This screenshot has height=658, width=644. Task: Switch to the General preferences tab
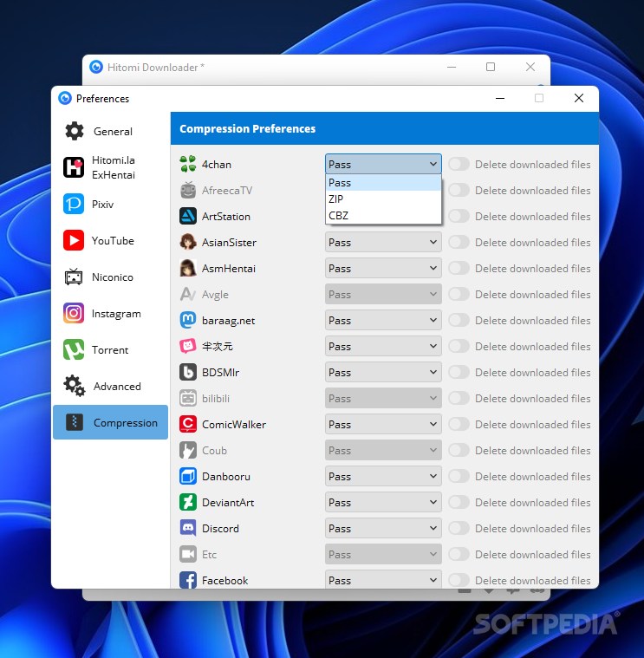coord(110,132)
